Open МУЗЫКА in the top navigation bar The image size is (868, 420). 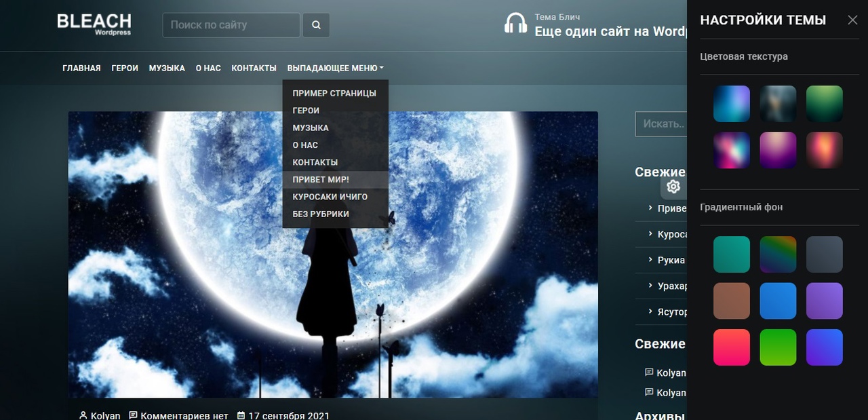[167, 68]
